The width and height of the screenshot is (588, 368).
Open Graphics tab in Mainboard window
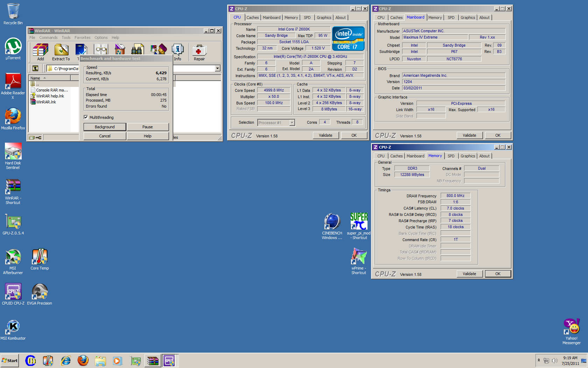(468, 18)
